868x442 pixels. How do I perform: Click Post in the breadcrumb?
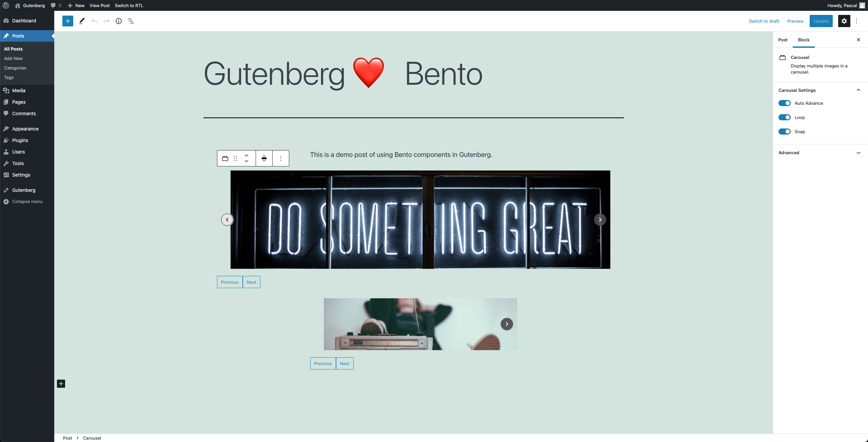[67, 438]
